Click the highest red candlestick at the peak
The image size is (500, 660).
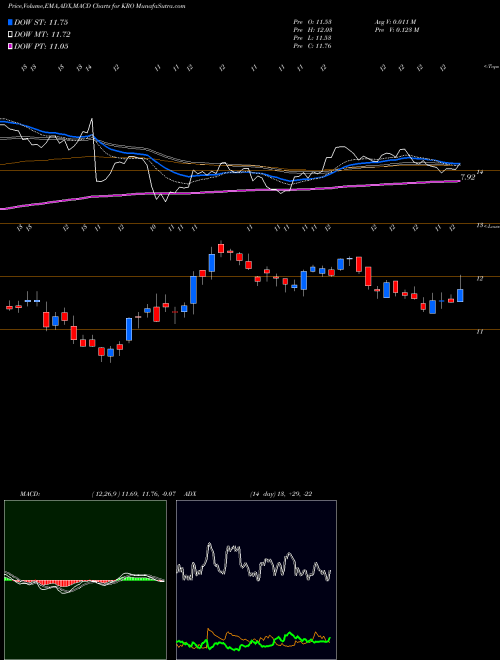tap(221, 248)
